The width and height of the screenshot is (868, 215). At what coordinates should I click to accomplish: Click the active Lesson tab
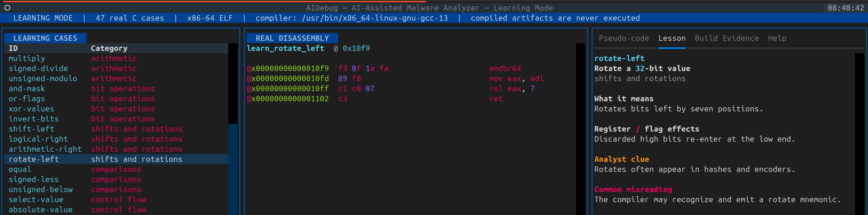(x=672, y=38)
